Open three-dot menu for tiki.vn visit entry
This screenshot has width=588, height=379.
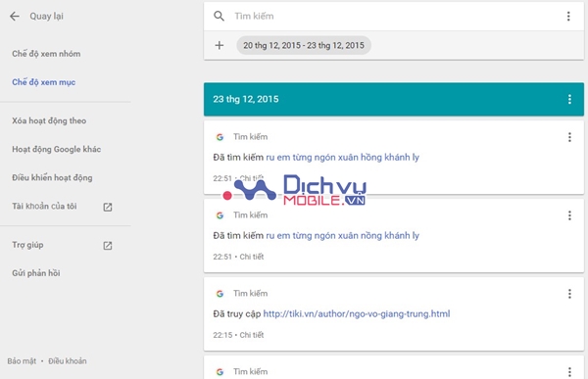pyautogui.click(x=569, y=294)
